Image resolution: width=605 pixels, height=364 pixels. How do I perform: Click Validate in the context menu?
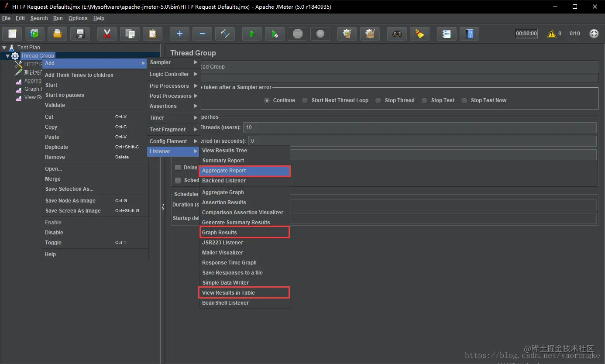pos(95,105)
